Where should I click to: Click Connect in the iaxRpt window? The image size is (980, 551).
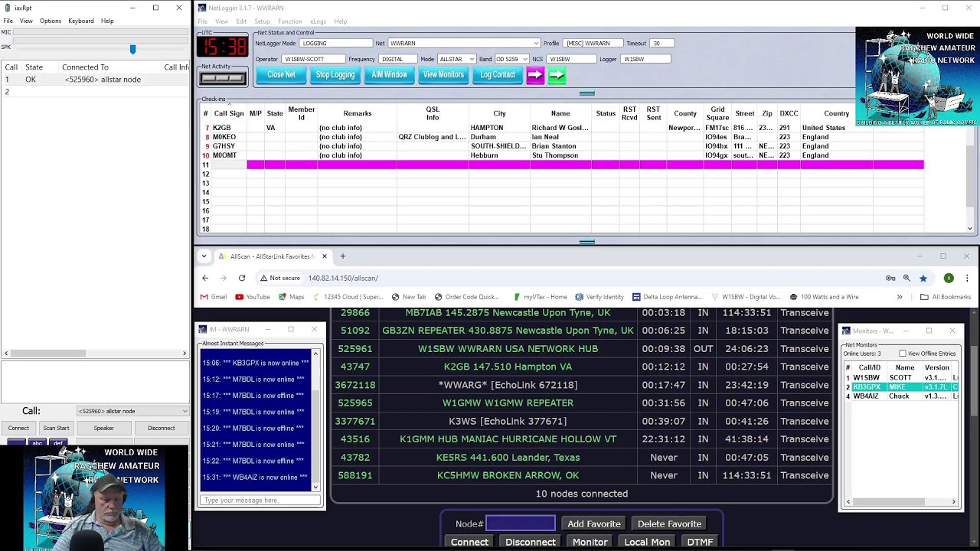18,428
